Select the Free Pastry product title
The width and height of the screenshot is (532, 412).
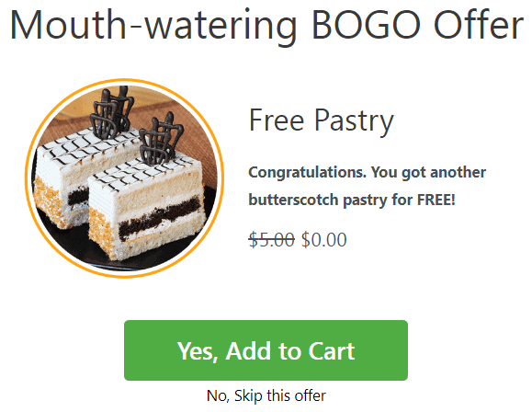(322, 120)
